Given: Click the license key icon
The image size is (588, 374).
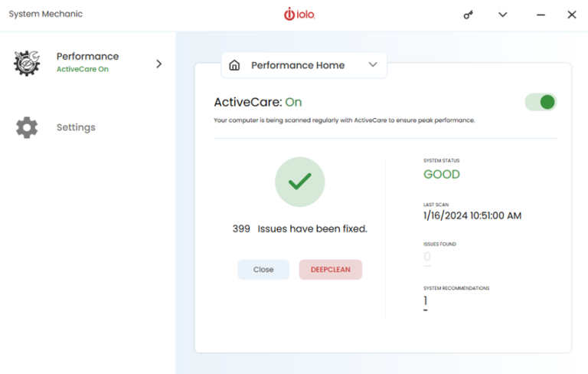Looking at the screenshot, I should point(469,15).
